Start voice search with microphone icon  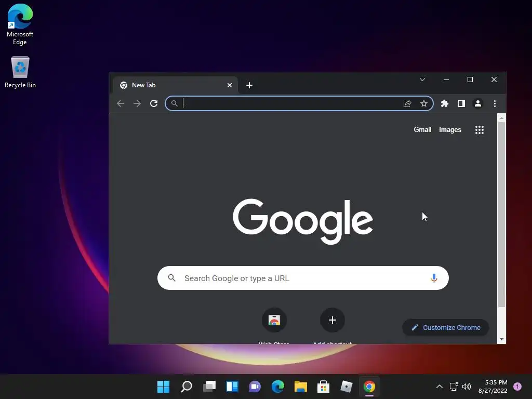click(x=434, y=278)
